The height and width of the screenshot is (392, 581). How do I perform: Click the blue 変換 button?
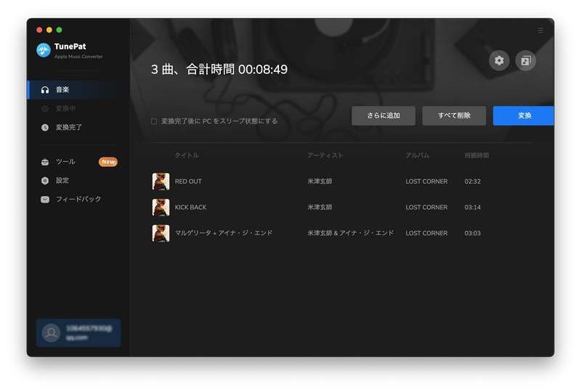pos(523,115)
